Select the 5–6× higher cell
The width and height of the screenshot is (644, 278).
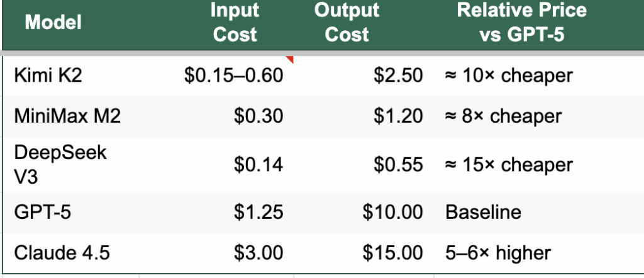point(498,253)
